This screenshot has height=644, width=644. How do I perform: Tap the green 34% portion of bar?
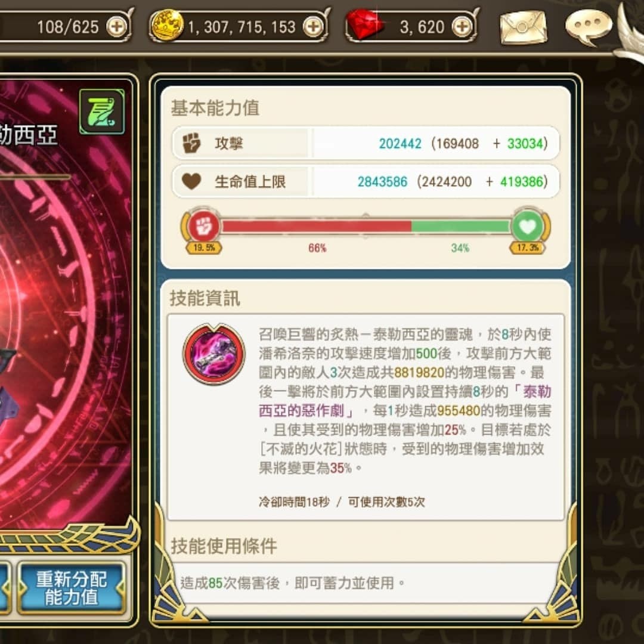pos(461,227)
